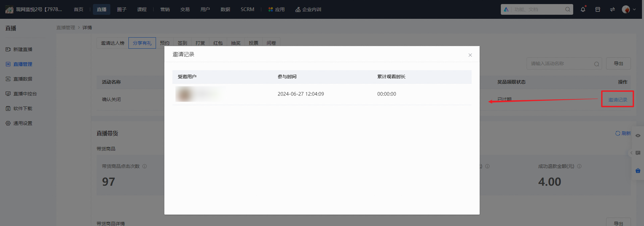Image resolution: width=644 pixels, height=226 pixels.
Task: Click info icon next to 带货商品点击次数
Action: [x=145, y=166]
